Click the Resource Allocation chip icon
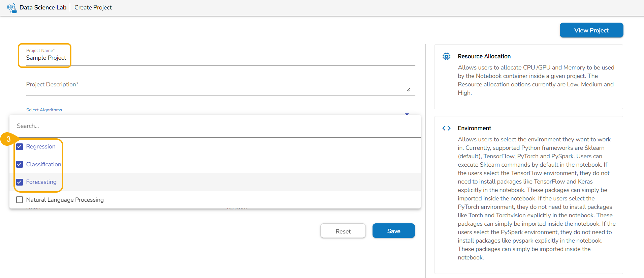 click(x=446, y=56)
